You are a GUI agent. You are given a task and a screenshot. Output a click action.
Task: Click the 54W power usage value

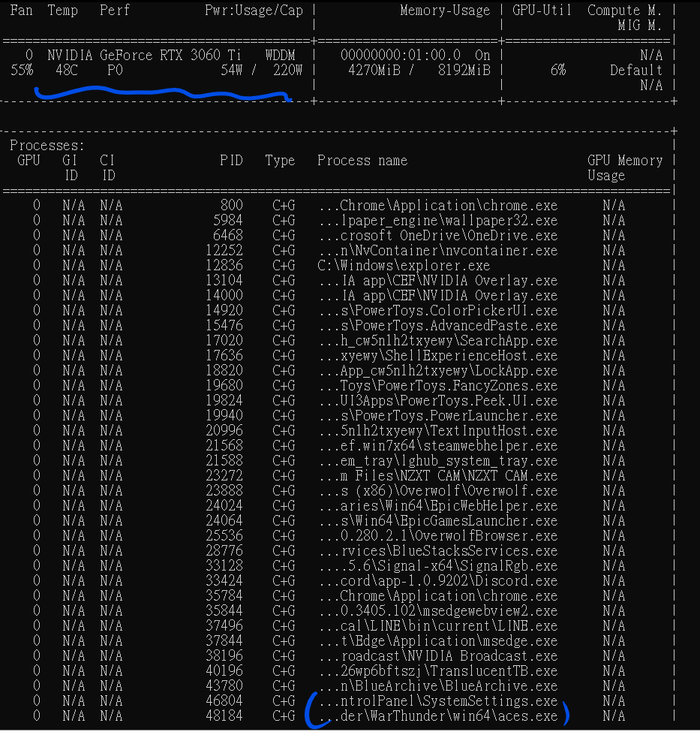pyautogui.click(x=232, y=71)
